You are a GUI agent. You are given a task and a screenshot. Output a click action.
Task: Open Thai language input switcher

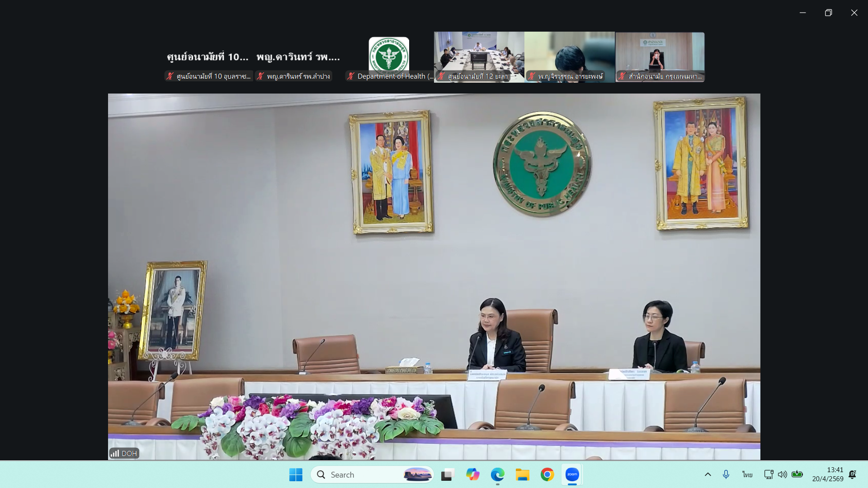tap(747, 474)
